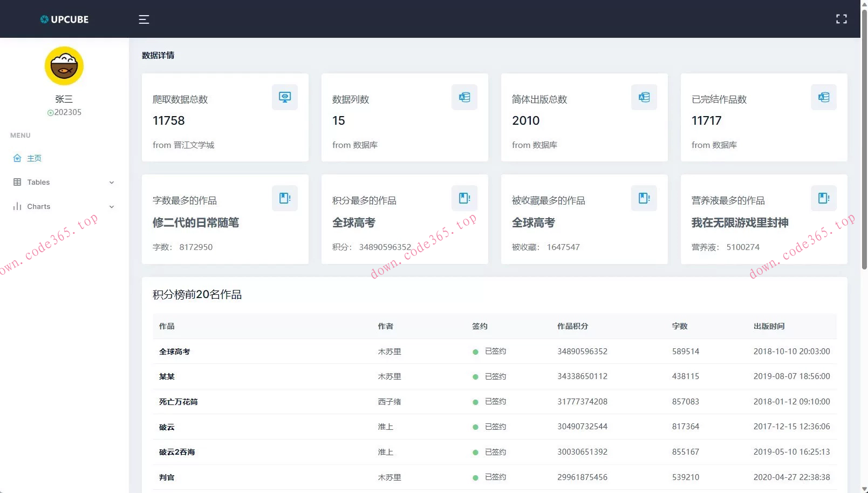Click the monitor icon on 爬取数据总数 card
This screenshot has height=493, width=868.
pos(284,97)
